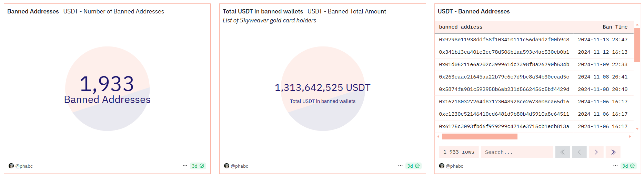Sort by the banned_address column header
The height and width of the screenshot is (178, 644).
pyautogui.click(x=461, y=27)
